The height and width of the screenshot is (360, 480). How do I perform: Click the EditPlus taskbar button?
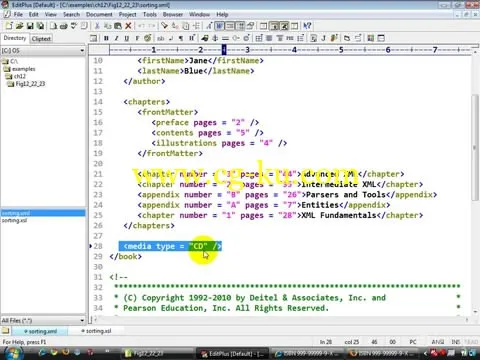coord(231,353)
